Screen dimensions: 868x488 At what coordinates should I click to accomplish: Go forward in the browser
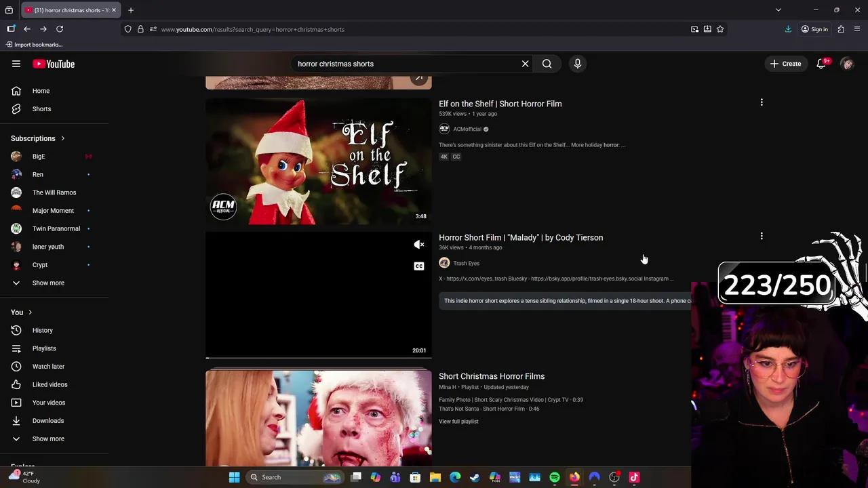(43, 29)
